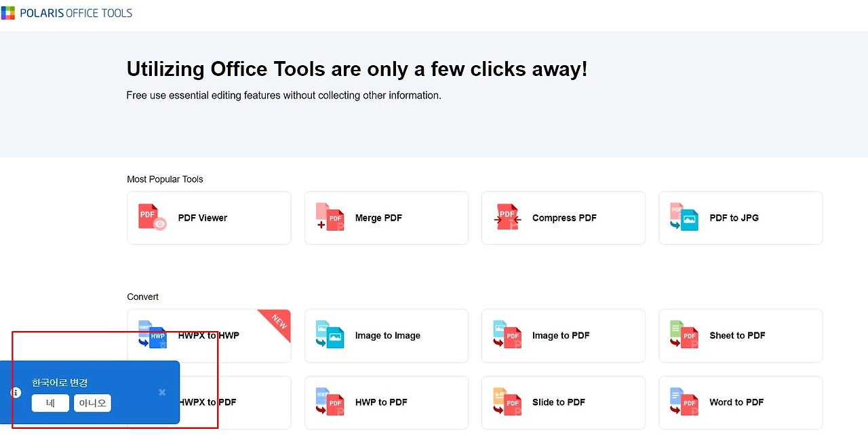Screen dimensions: 868x439
Task: Click the info icon on the language popup
Action: [x=16, y=392]
